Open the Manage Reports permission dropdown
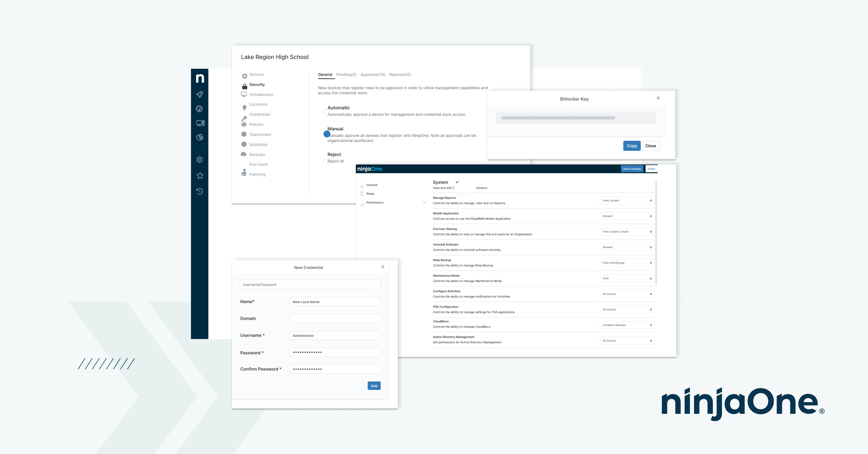The height and width of the screenshot is (454, 868). [627, 201]
